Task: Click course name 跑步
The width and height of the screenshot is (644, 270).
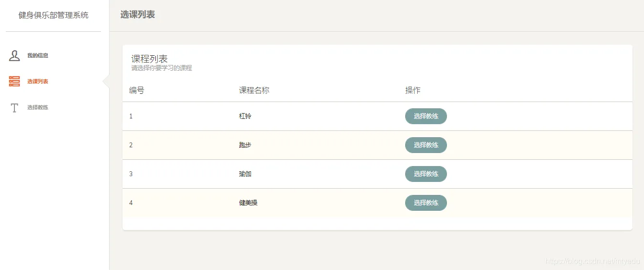Action: click(245, 145)
